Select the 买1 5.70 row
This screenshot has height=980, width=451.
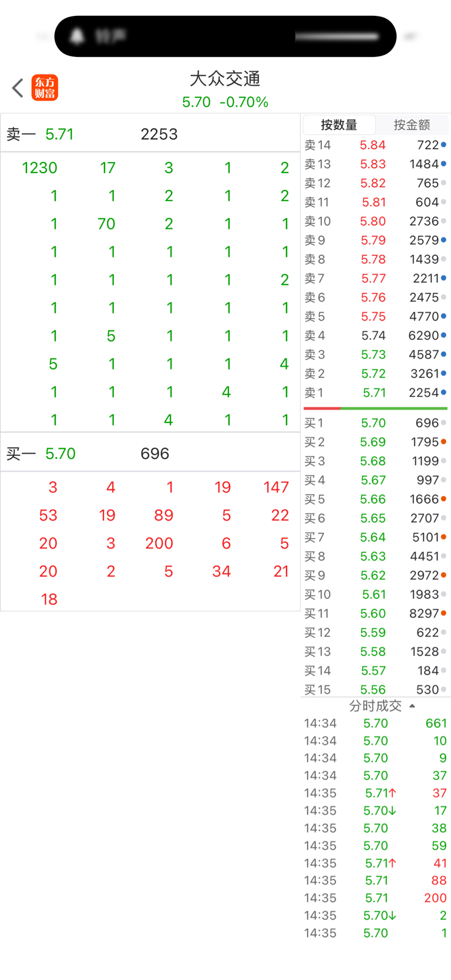point(375,423)
